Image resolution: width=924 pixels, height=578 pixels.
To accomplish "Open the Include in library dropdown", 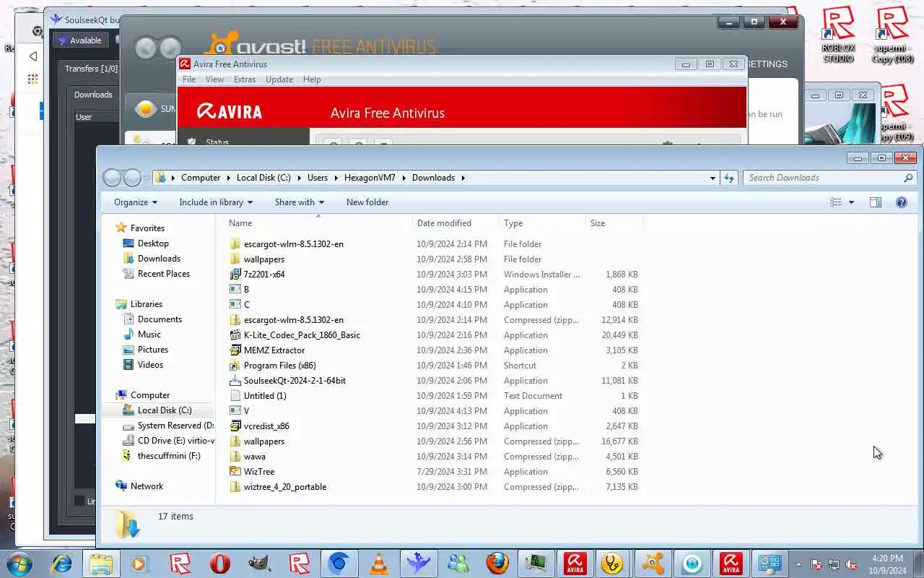I will tap(216, 202).
